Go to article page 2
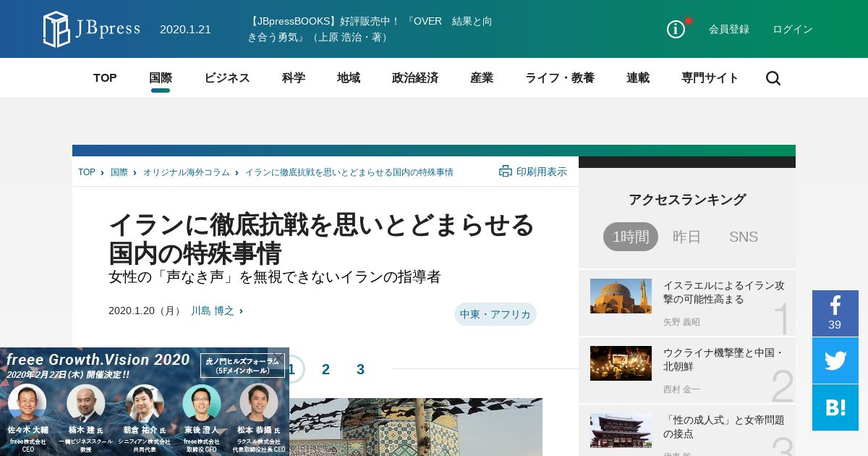Image resolution: width=868 pixels, height=456 pixels. pyautogui.click(x=325, y=369)
